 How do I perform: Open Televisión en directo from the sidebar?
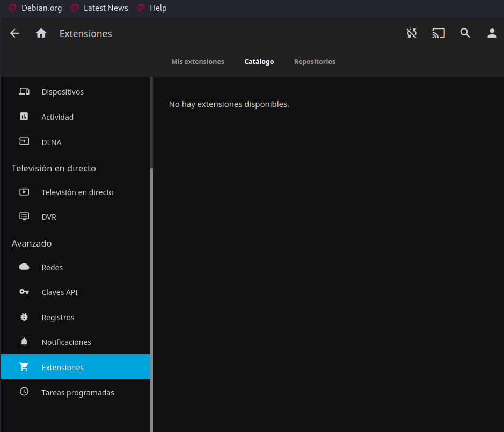tap(77, 192)
